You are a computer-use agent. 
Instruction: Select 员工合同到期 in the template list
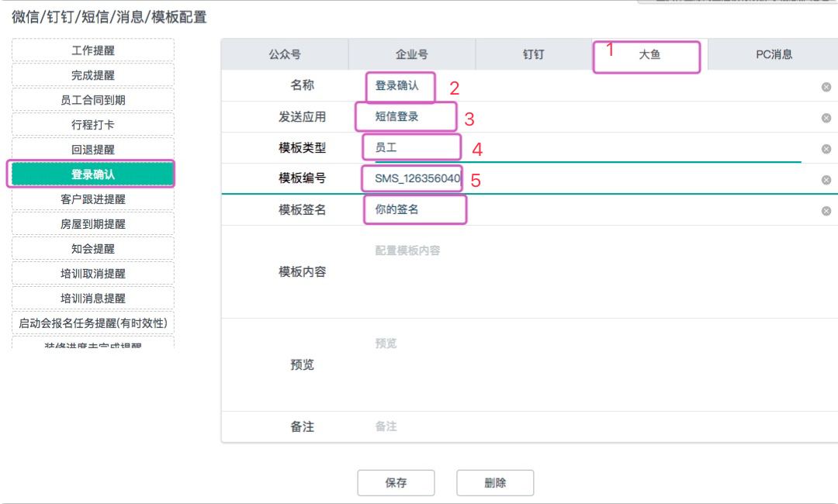[93, 100]
